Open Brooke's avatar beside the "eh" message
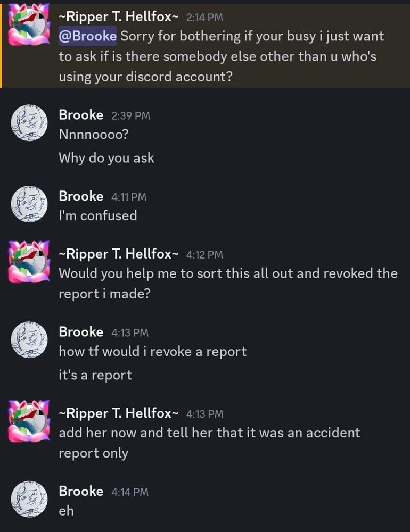Screen dimensions: 410x532 tap(29, 499)
